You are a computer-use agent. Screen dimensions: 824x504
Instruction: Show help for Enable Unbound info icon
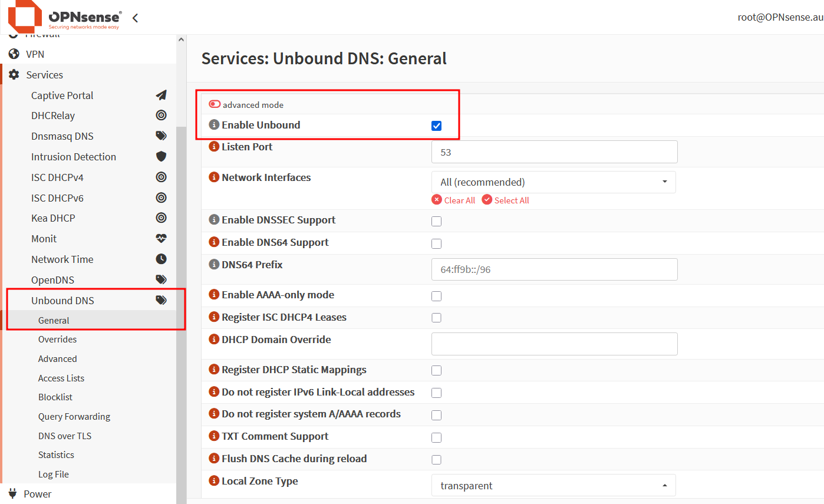[215, 125]
